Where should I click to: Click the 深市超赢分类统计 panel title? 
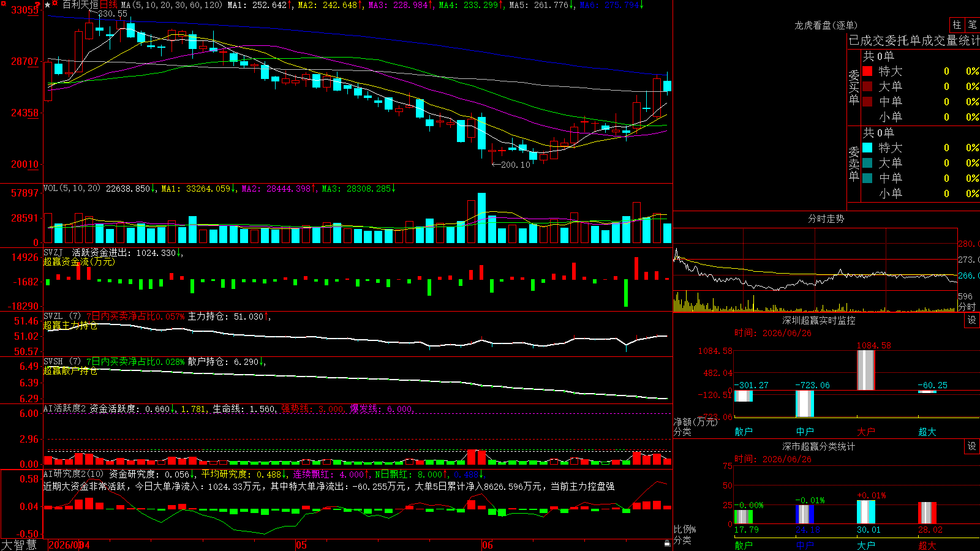(x=819, y=446)
